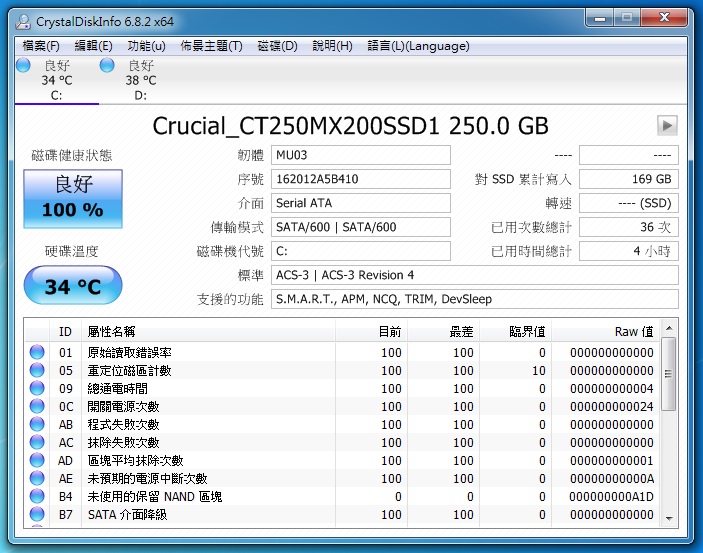Select row 區塊平均抹除次數
Viewport: 703px width, 553px height.
(x=342, y=460)
